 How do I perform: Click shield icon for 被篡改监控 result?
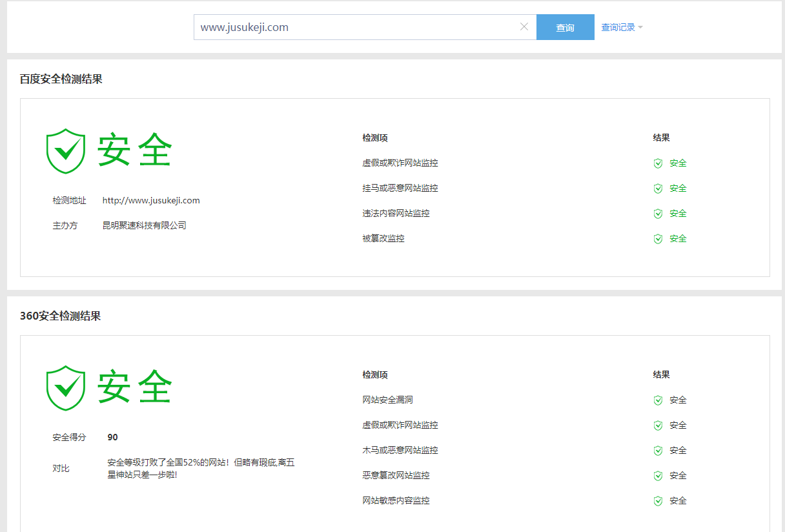658,239
